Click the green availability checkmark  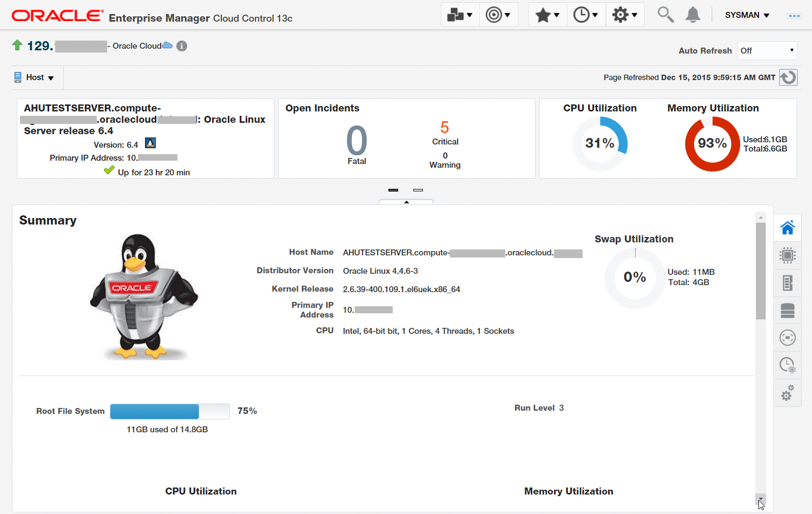coord(109,170)
